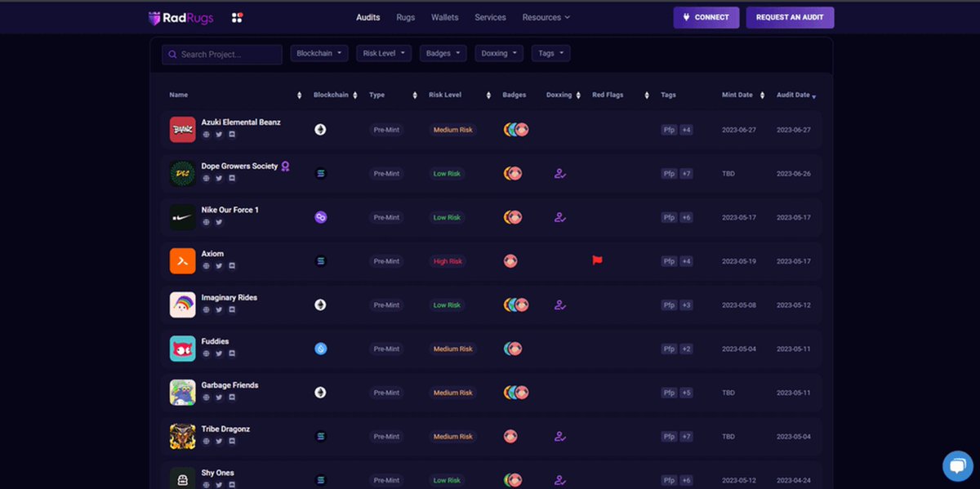Click the blue blockchain icon in Fuddies row
This screenshot has height=489, width=980.
click(x=321, y=349)
